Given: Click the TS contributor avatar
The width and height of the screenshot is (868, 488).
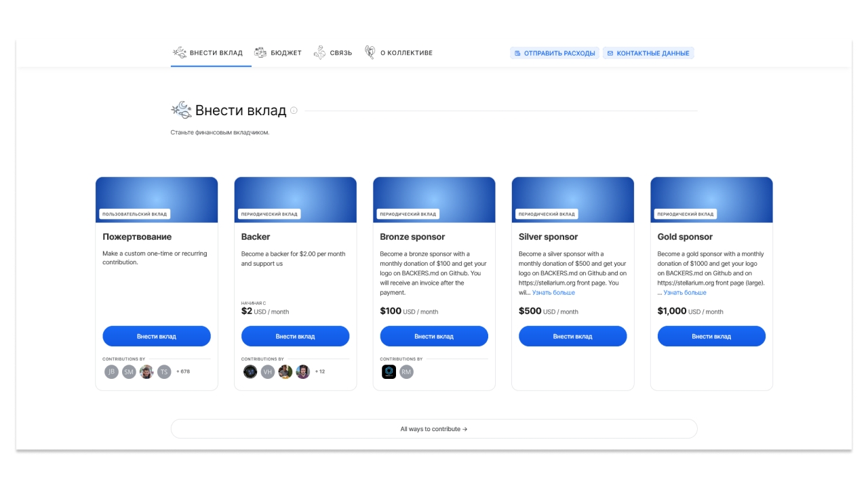Looking at the screenshot, I should 164,371.
